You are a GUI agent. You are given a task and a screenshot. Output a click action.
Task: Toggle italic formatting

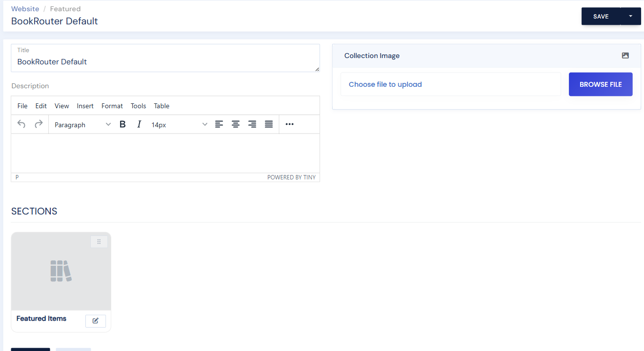pos(139,124)
